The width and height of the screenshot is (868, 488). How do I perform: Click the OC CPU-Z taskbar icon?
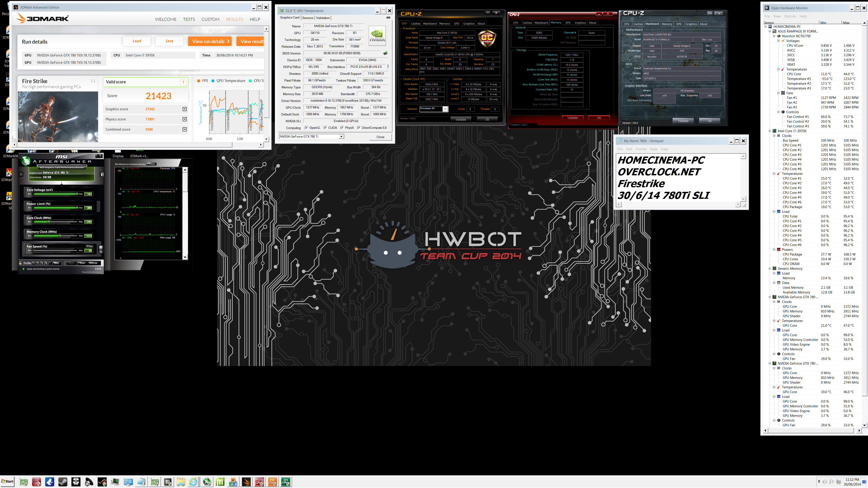(273, 482)
